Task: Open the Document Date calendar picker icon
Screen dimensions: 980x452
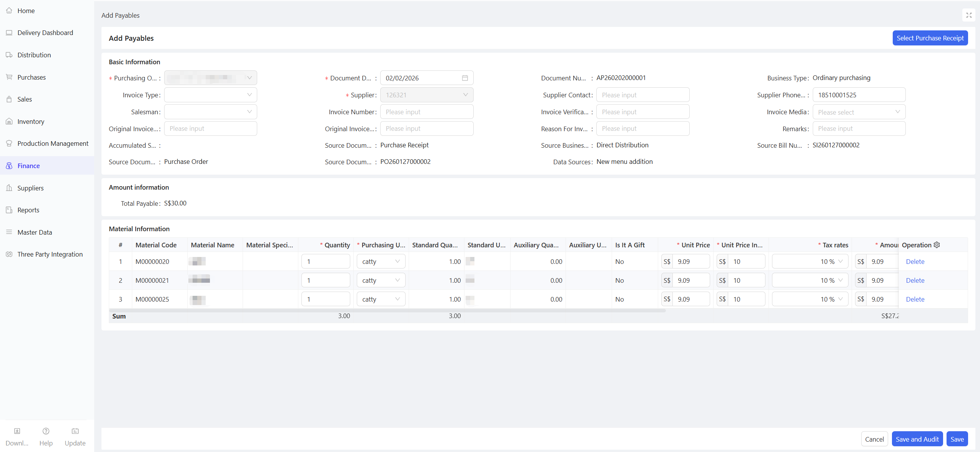Action: [465, 78]
